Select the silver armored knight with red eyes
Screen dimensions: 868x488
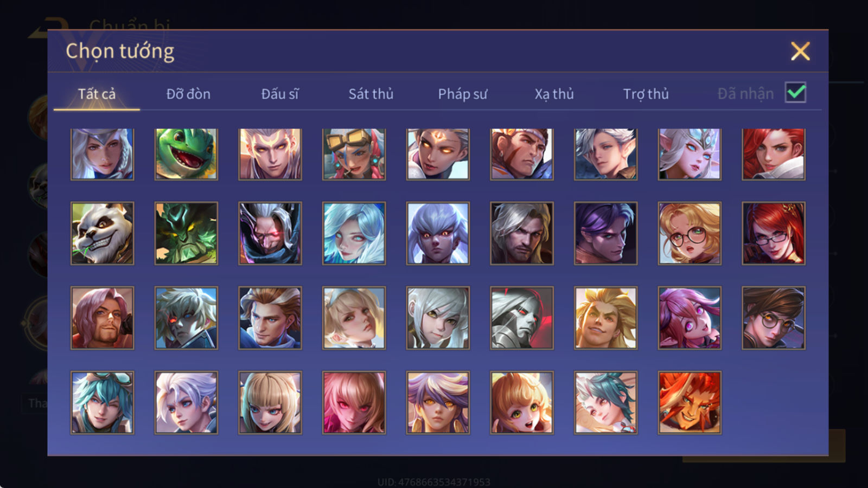(522, 318)
